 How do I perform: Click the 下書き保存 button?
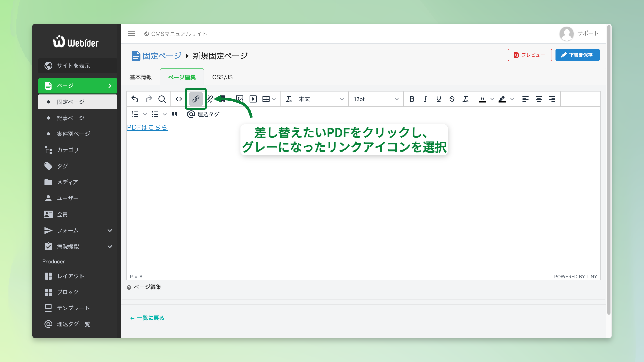578,55
